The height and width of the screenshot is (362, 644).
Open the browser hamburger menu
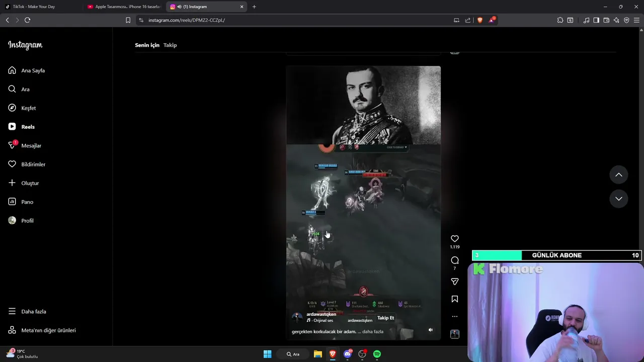tap(636, 20)
